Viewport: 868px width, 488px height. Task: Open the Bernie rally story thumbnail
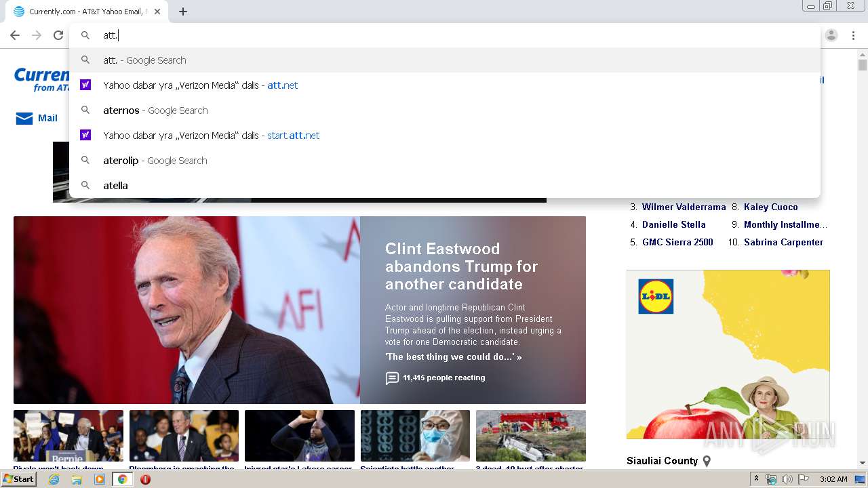tap(68, 436)
